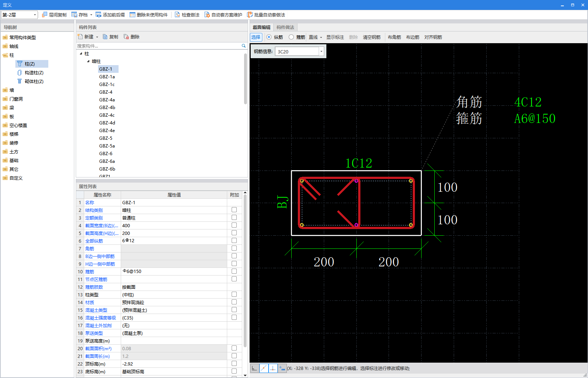Screen dimensions: 588x378
Task: Collapse the 柱 root in component tree
Action: pos(81,53)
